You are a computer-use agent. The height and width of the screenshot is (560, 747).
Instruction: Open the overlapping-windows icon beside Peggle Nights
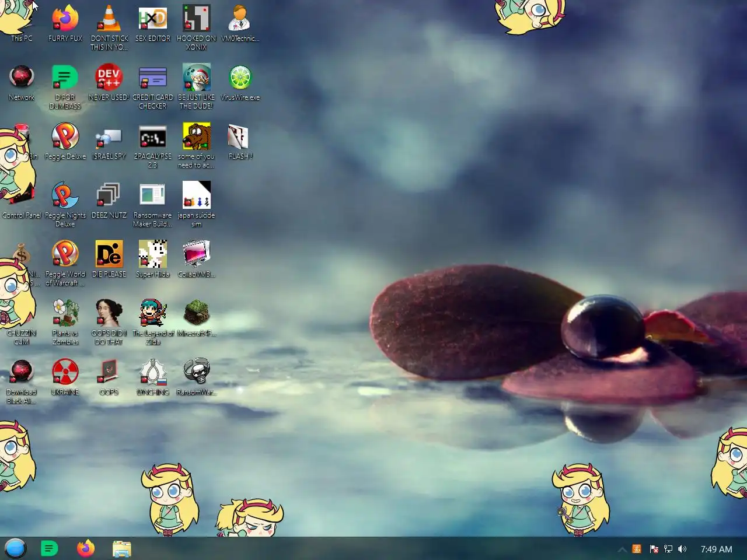(x=109, y=195)
